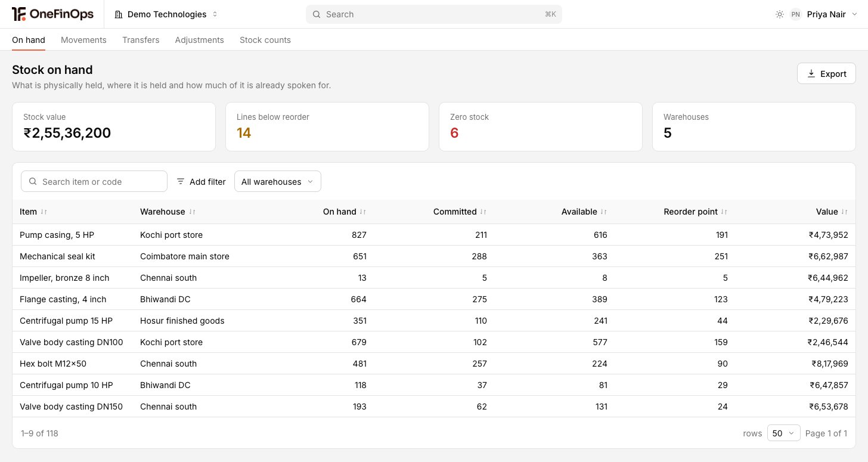Switch to the Transfers tab
Viewport: 868px width, 462px height.
pos(141,40)
